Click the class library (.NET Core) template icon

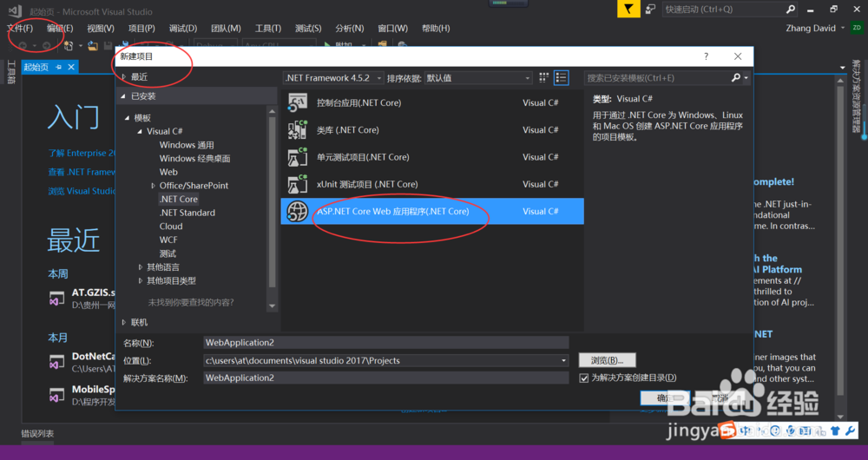(297, 130)
